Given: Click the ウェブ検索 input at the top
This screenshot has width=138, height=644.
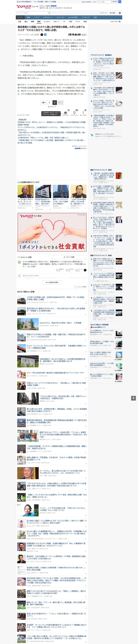Looking at the screenshot, I should pyautogui.click(x=104, y=2).
